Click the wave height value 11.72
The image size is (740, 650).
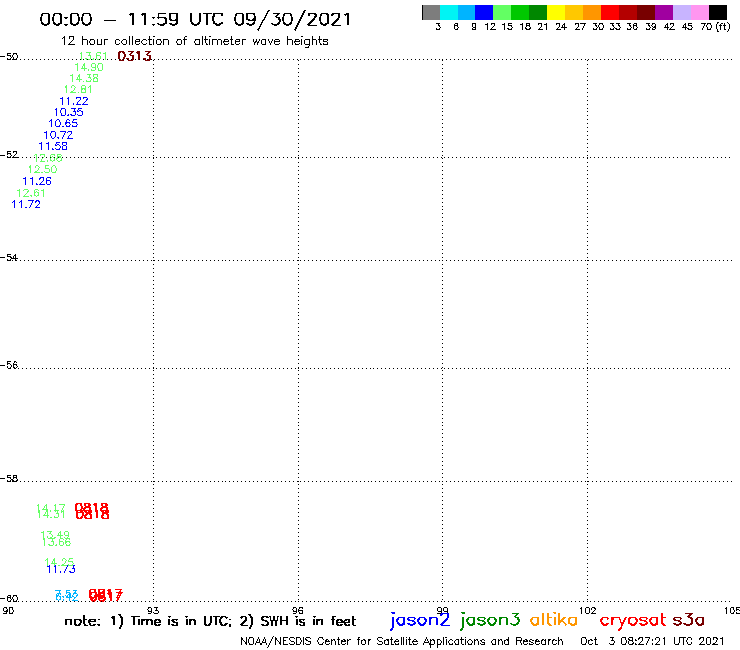click(26, 204)
